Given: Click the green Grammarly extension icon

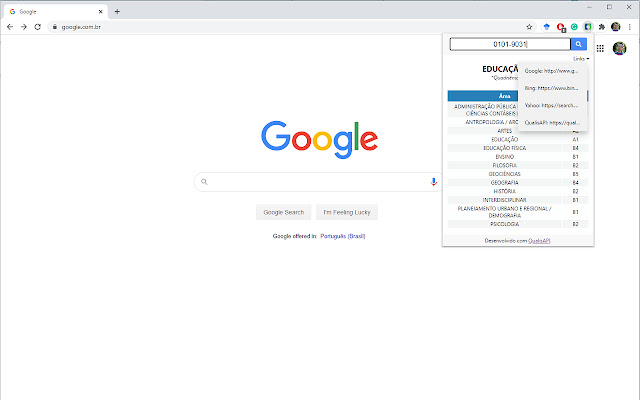Looking at the screenshot, I should tap(574, 27).
